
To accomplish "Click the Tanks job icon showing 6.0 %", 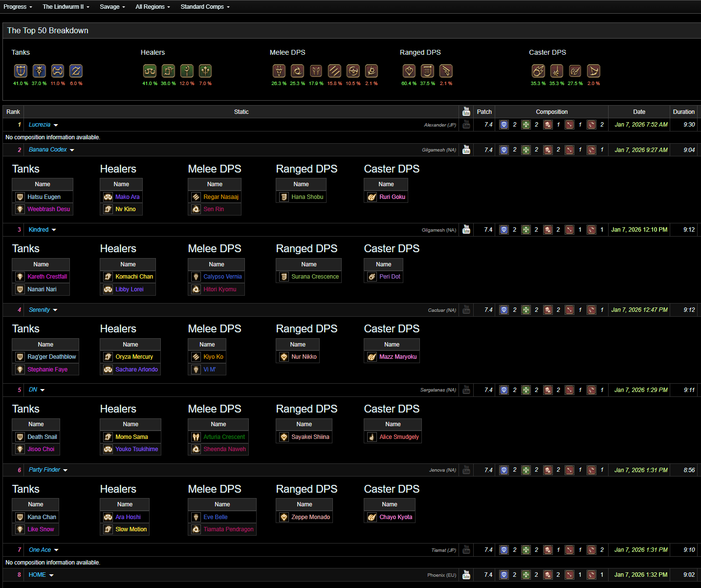I will pos(76,71).
